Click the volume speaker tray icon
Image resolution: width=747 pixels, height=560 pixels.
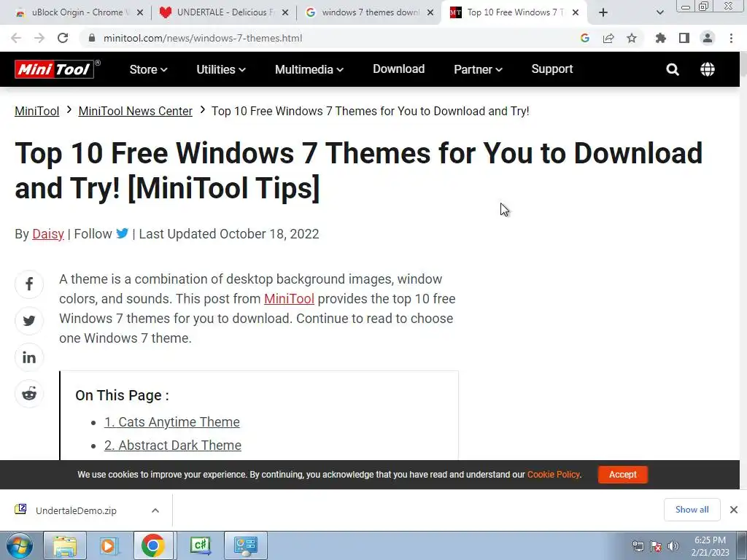pyautogui.click(x=673, y=546)
